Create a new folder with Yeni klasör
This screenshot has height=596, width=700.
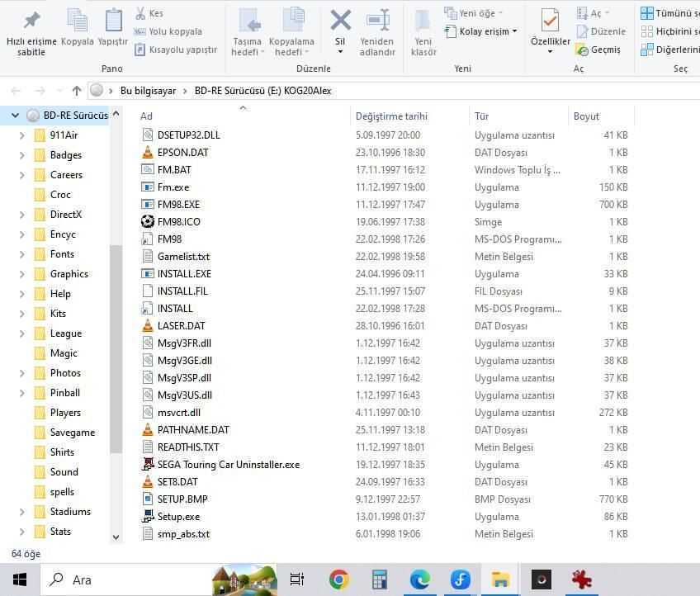tap(423, 34)
